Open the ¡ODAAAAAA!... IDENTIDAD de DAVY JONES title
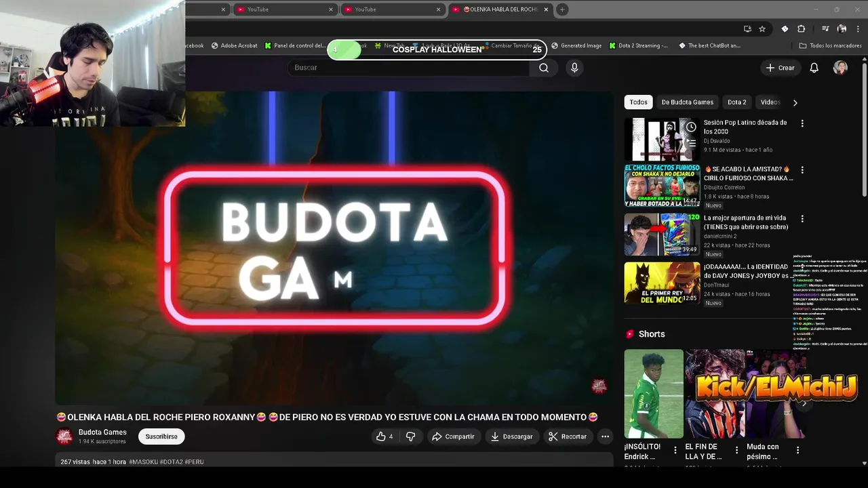Screen dimensions: 868x488 [x=747, y=271]
